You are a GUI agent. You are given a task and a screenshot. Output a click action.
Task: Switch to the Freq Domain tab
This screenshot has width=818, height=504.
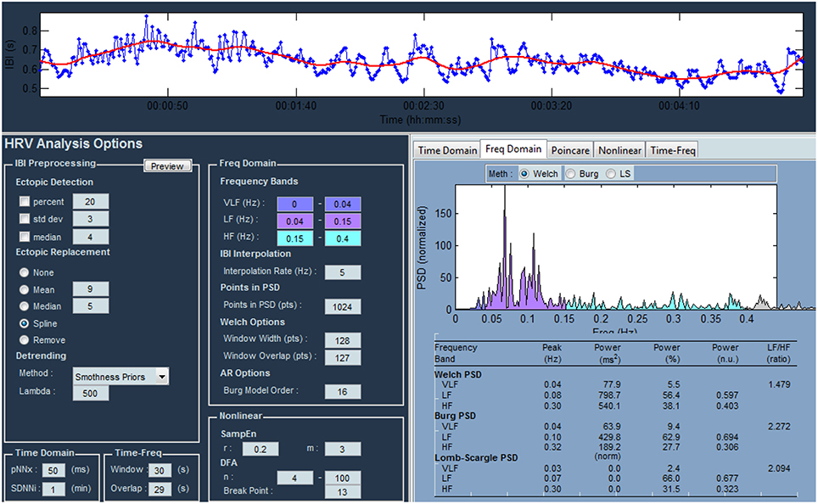[513, 148]
